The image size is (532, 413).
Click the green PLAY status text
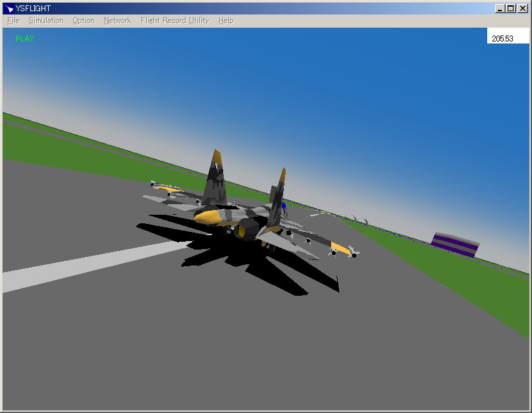tap(25, 39)
